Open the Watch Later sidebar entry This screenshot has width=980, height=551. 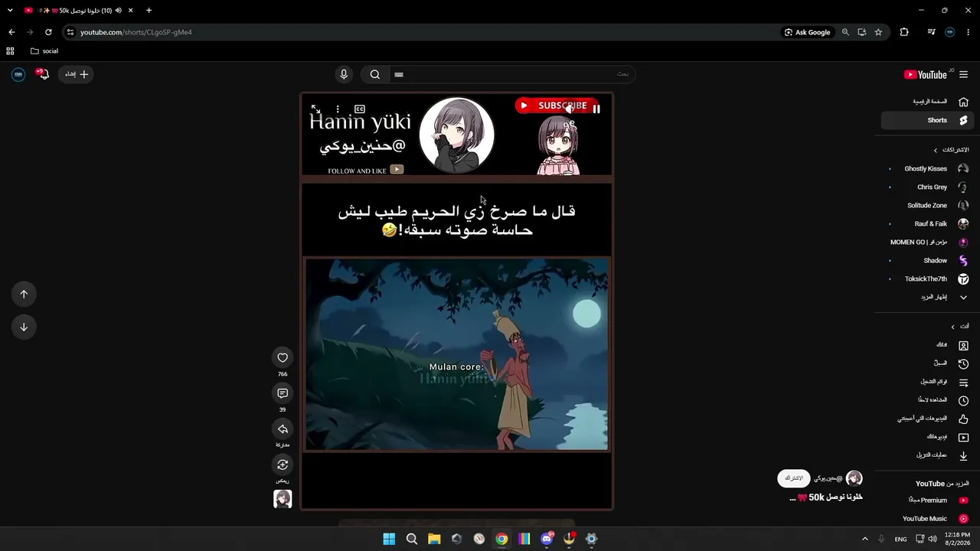pyautogui.click(x=926, y=400)
